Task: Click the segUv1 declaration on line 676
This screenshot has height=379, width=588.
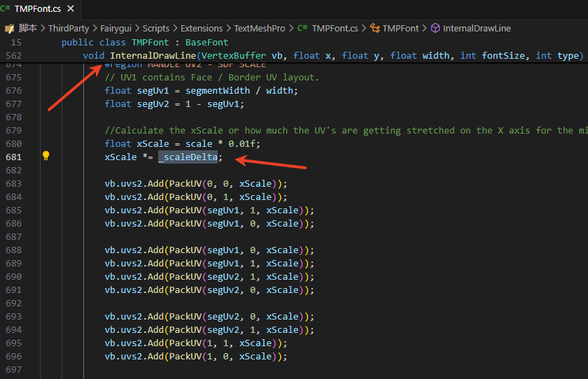Action: coord(148,91)
